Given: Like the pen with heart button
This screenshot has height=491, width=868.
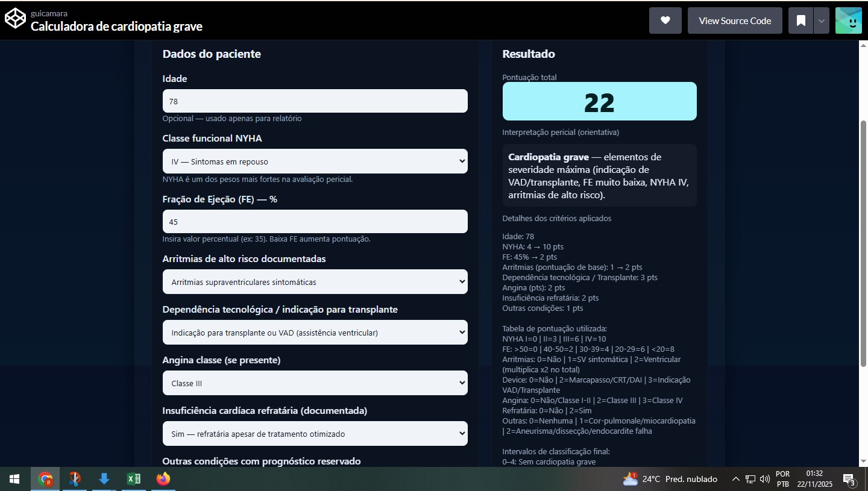Looking at the screenshot, I should pos(665,20).
